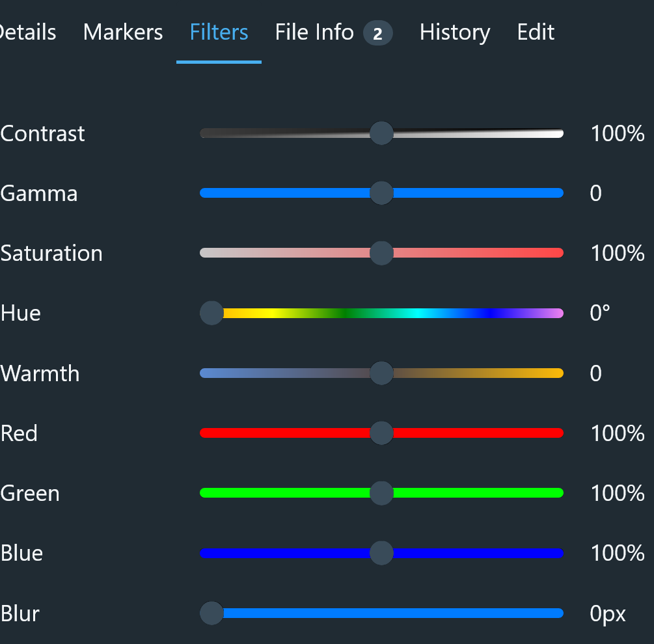Image resolution: width=654 pixels, height=644 pixels.
Task: Click the Red channel slider knob
Action: pos(381,433)
